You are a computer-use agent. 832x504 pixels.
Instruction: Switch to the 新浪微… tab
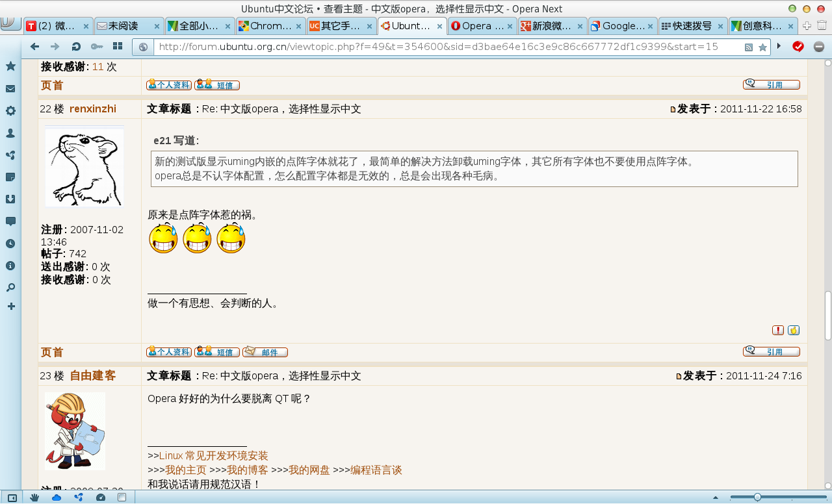point(552,26)
